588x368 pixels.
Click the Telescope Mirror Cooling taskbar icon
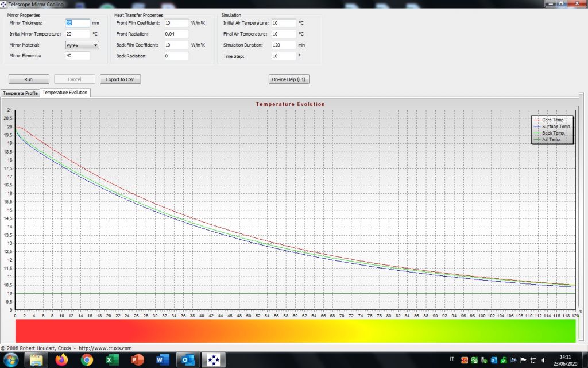click(214, 360)
